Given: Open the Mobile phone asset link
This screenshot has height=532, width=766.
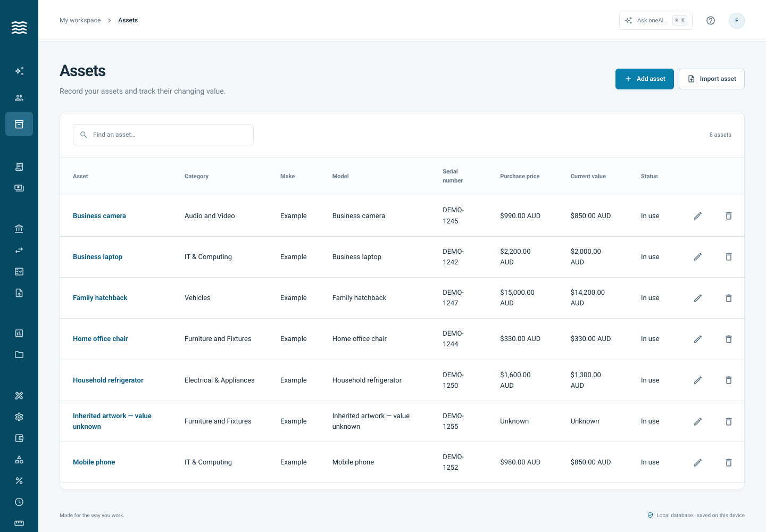Looking at the screenshot, I should click(94, 462).
